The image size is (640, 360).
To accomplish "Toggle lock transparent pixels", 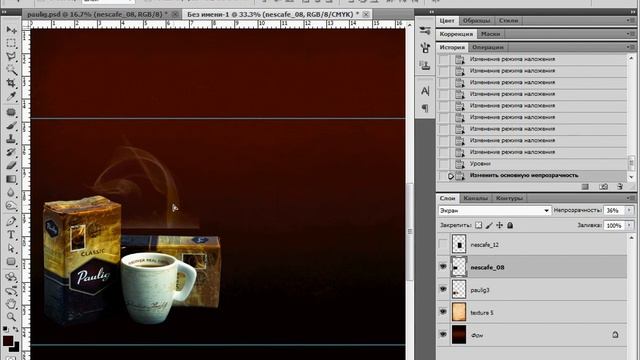I will pos(478,225).
